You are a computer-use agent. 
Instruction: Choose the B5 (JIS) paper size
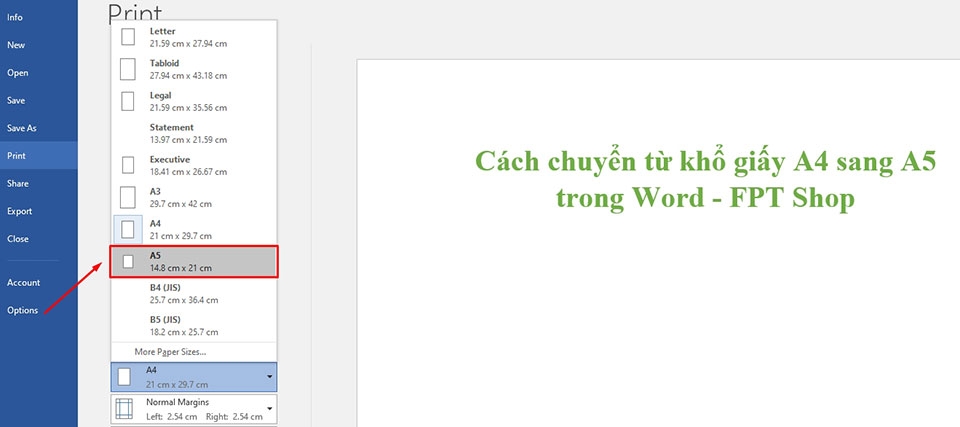coord(193,326)
